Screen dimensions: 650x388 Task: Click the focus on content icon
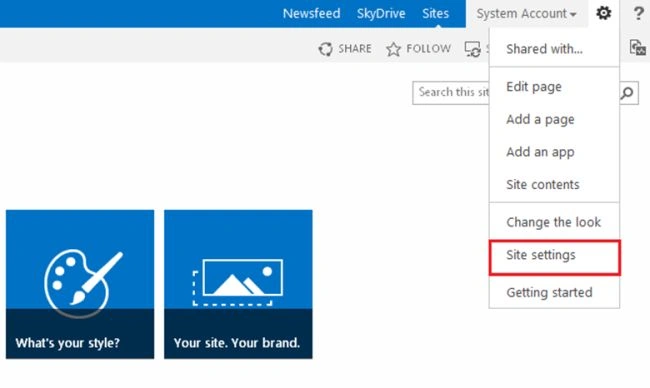(x=638, y=48)
